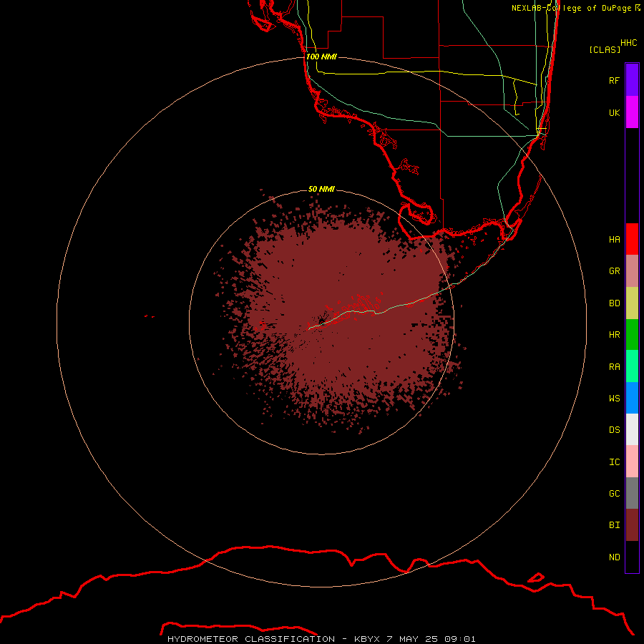
Task: Click the RA light green legend swatch
Action: point(632,366)
